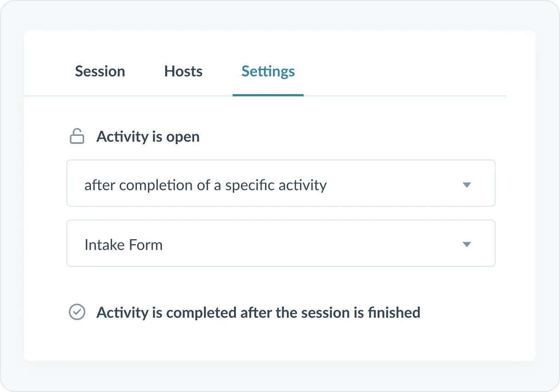Click the arrow on the Intake Form dropdown
Screen dimensions: 560x392
pos(467,245)
